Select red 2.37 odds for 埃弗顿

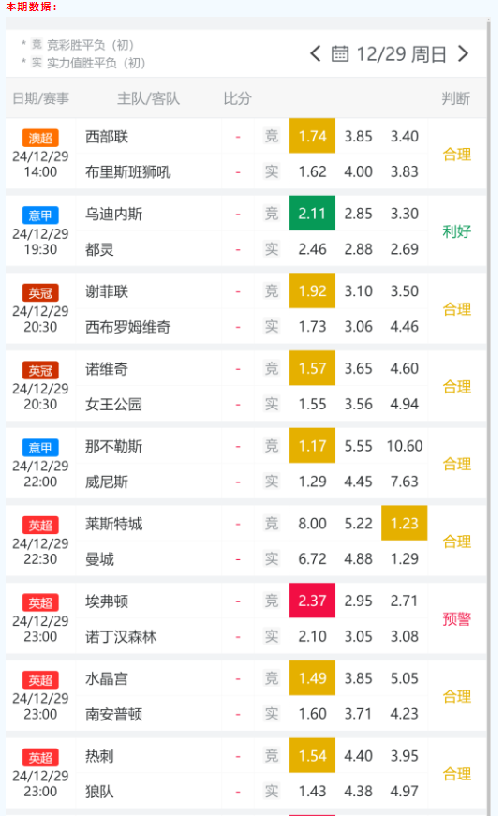[312, 601]
